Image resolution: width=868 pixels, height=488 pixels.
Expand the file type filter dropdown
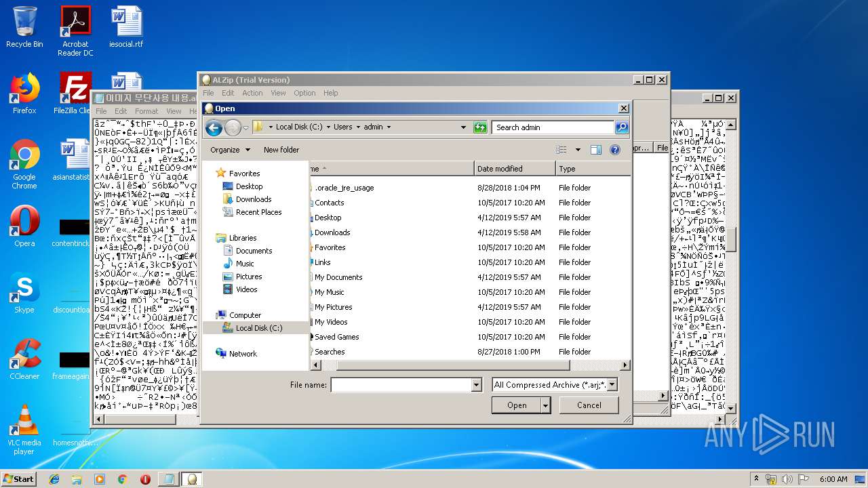(612, 384)
